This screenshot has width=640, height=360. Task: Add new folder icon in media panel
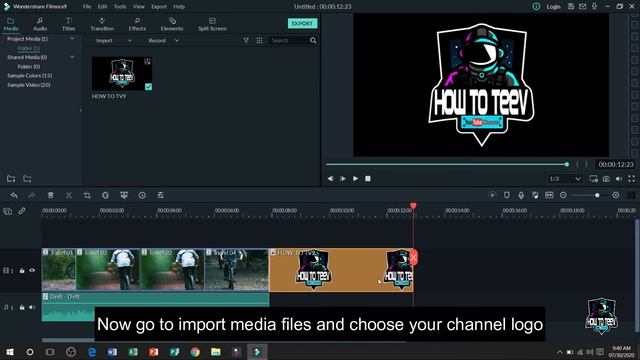pos(11,179)
